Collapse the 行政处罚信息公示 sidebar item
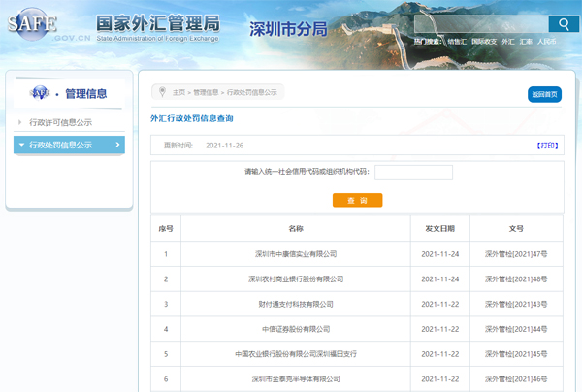The width and height of the screenshot is (582, 392). 20,145
